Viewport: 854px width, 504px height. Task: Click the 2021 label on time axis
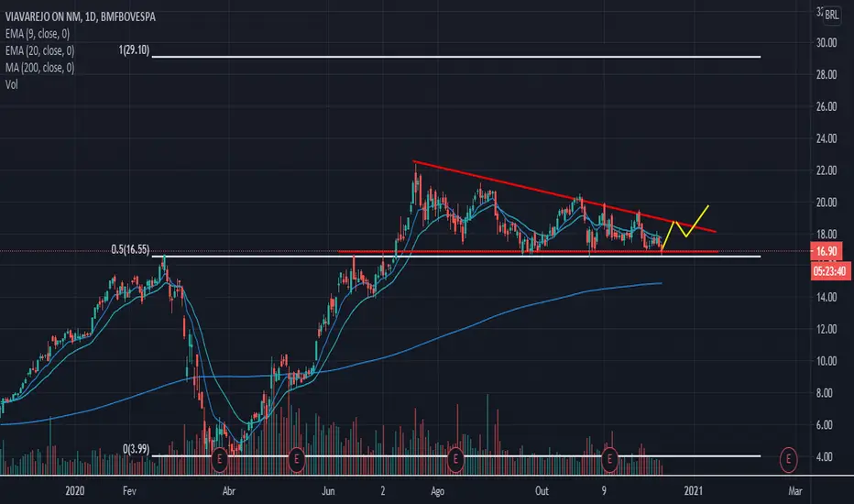point(693,491)
